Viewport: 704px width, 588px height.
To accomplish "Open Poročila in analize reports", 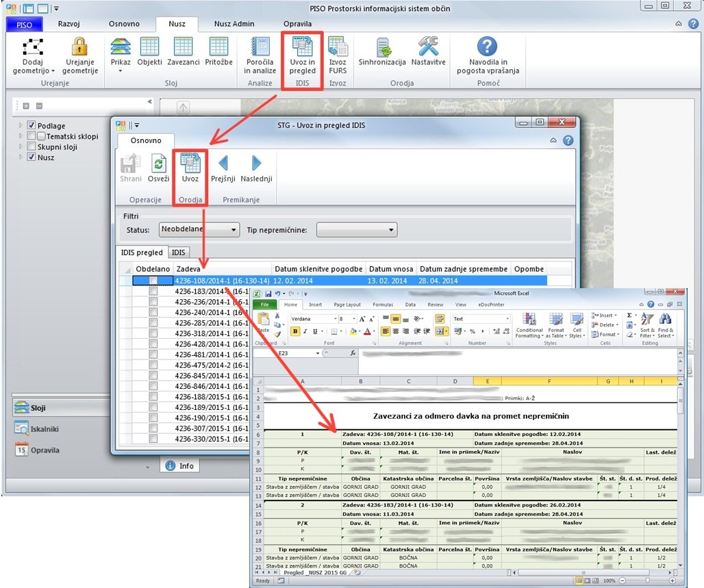I will point(260,55).
